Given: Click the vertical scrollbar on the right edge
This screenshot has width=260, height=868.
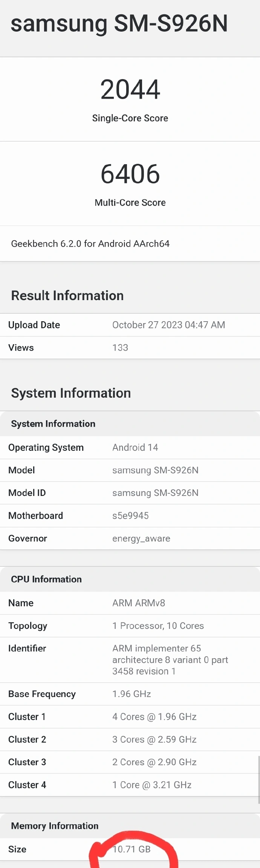Looking at the screenshot, I should [x=258, y=780].
